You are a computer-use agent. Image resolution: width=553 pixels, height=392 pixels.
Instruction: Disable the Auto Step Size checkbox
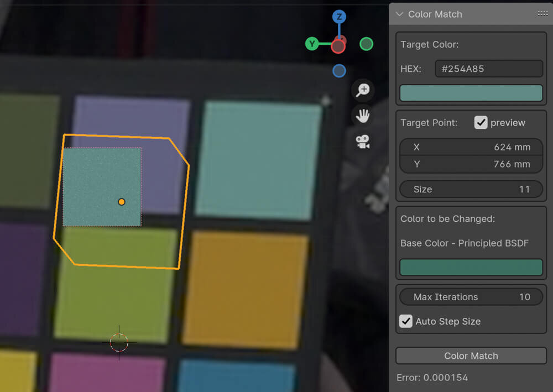(x=405, y=321)
